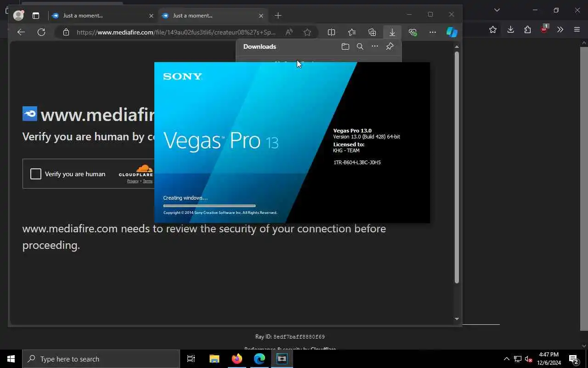This screenshot has height=368, width=588.
Task: Refresh the MediaFire page in Edge
Action: [x=41, y=32]
